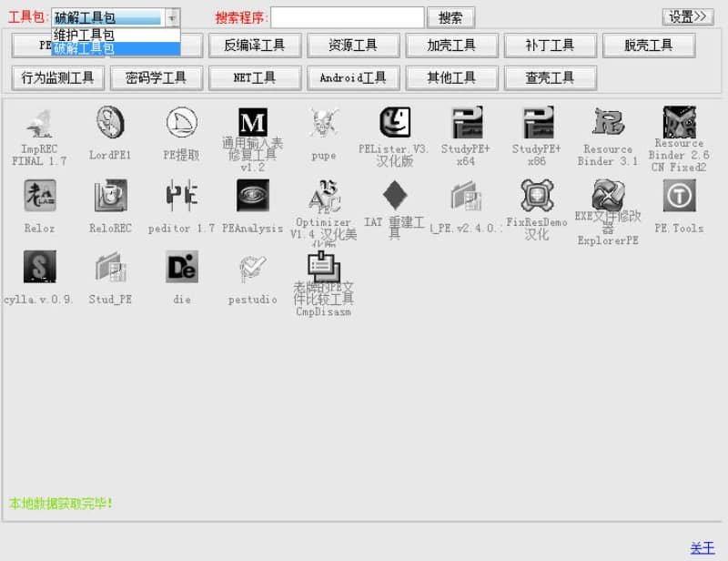Open the 通用输入表修复工具 v1.2 icon

point(253,122)
